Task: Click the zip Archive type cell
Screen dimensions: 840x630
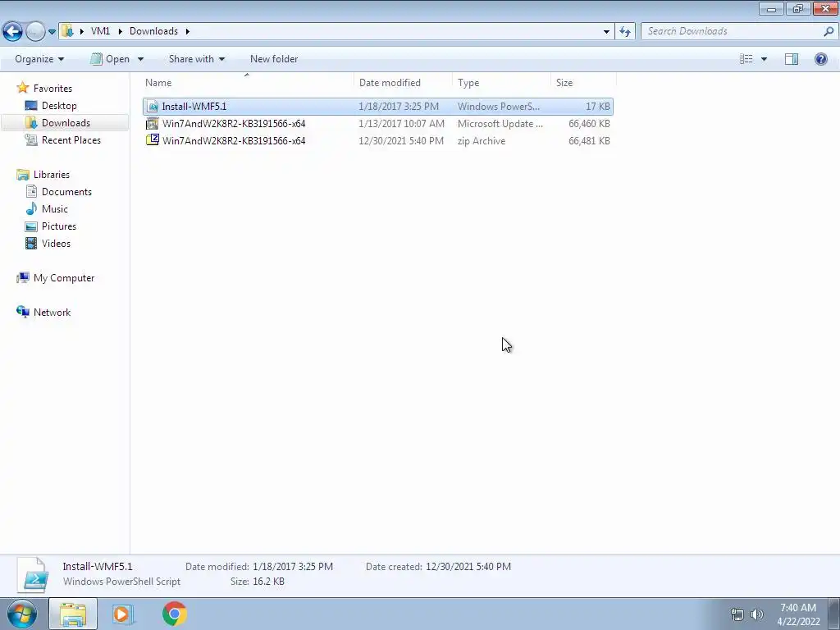Action: click(481, 141)
